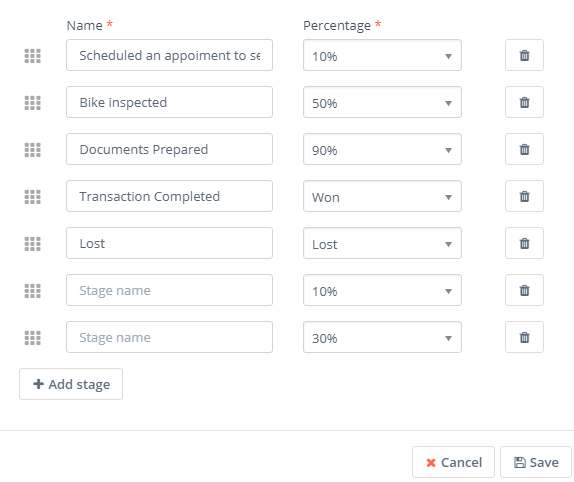Delete the Documents Prepared stage
This screenshot has width=574, height=482.
524,149
